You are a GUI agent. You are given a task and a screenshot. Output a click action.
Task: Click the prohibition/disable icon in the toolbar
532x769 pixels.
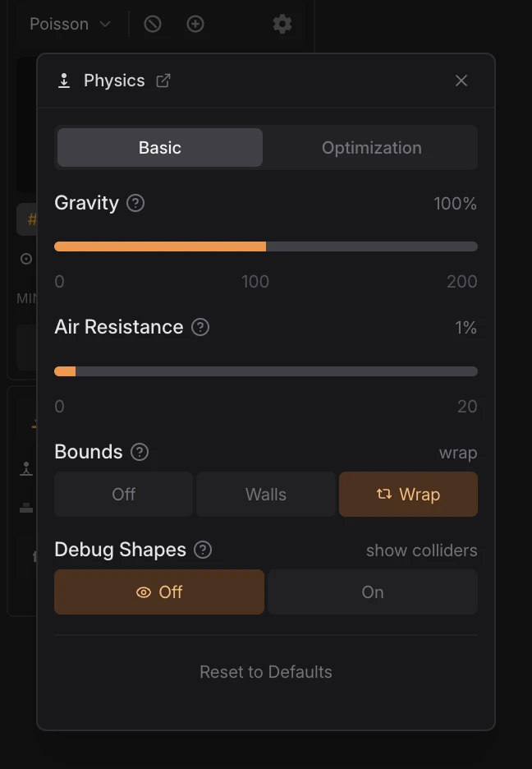tap(153, 24)
